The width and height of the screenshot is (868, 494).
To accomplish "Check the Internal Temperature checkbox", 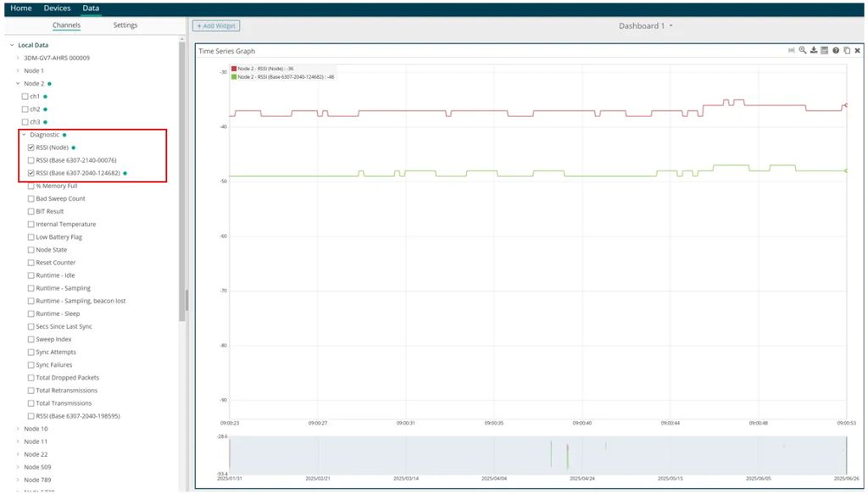I will tap(31, 225).
